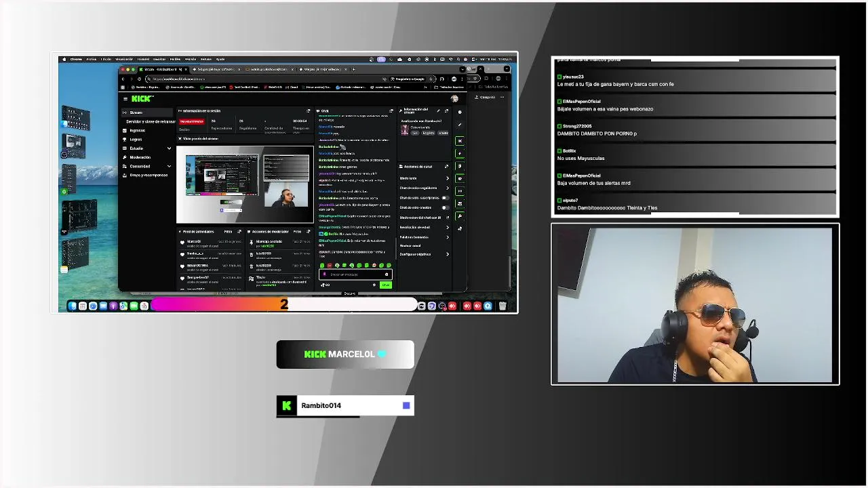Reload the page in Chrome

pos(140,79)
